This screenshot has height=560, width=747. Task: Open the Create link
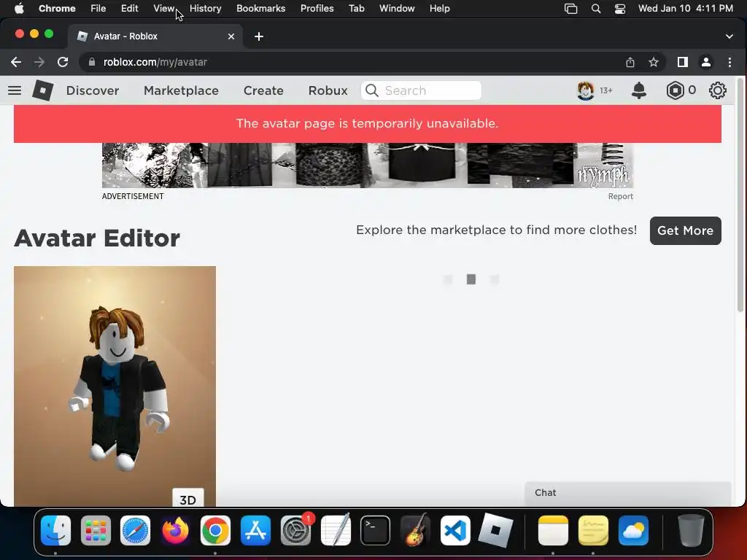point(263,90)
